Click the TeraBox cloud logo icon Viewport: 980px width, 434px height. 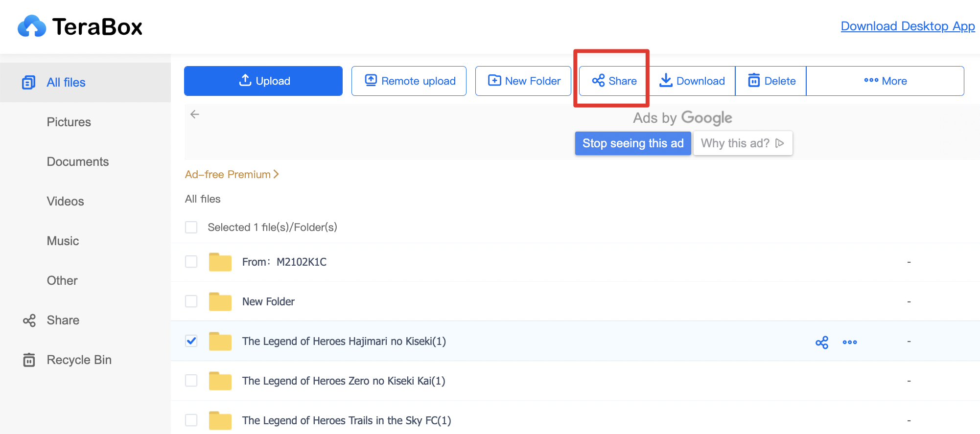(32, 26)
